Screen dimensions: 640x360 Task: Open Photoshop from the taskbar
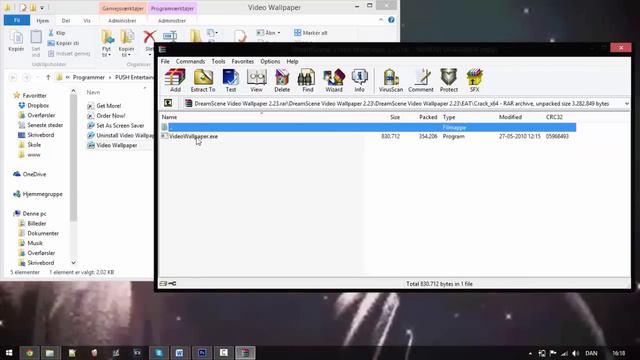[x=202, y=353]
